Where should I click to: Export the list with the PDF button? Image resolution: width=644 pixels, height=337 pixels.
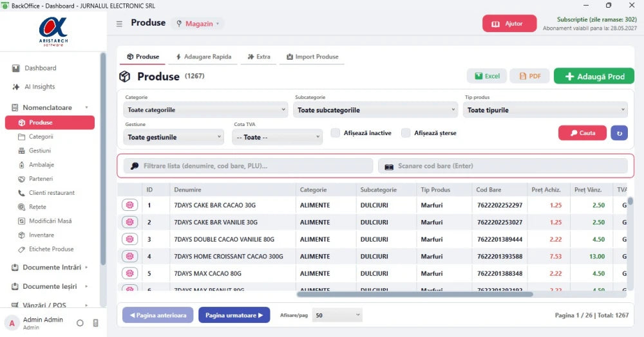point(529,77)
